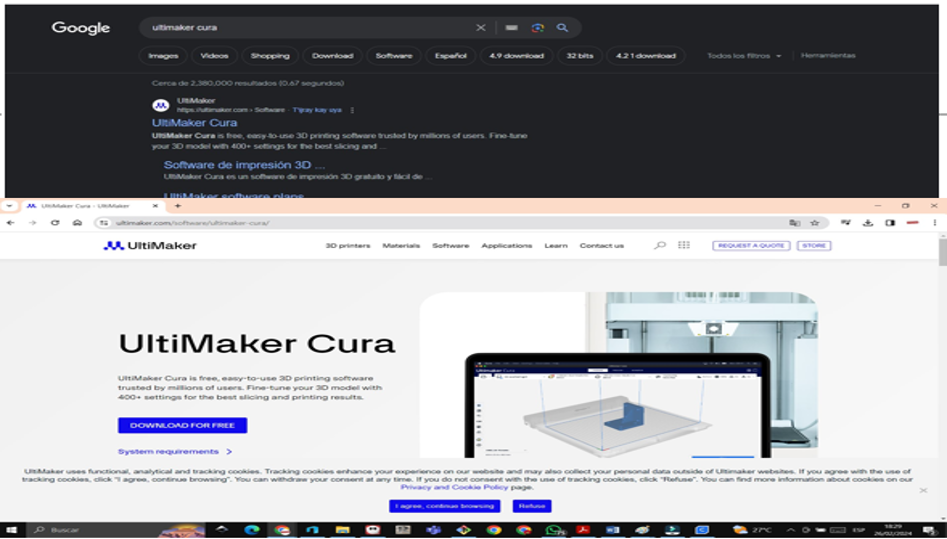Open Privacy and Cookie Policy link

[x=454, y=487]
